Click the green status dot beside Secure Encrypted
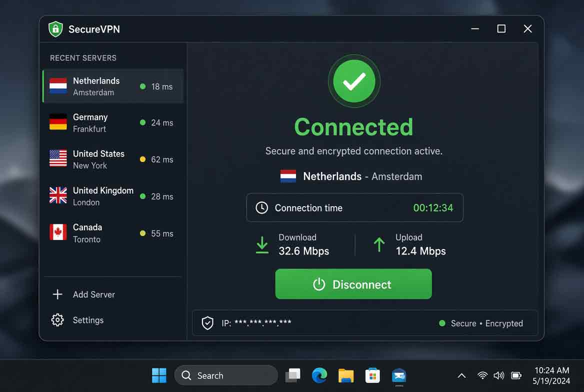This screenshot has width=584, height=392. tap(442, 323)
